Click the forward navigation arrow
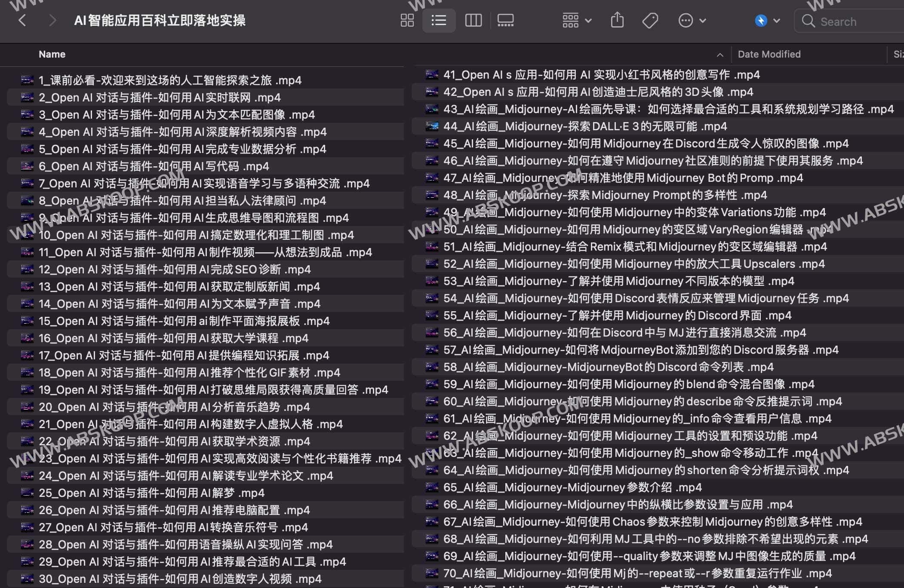The image size is (904, 588). [x=52, y=20]
